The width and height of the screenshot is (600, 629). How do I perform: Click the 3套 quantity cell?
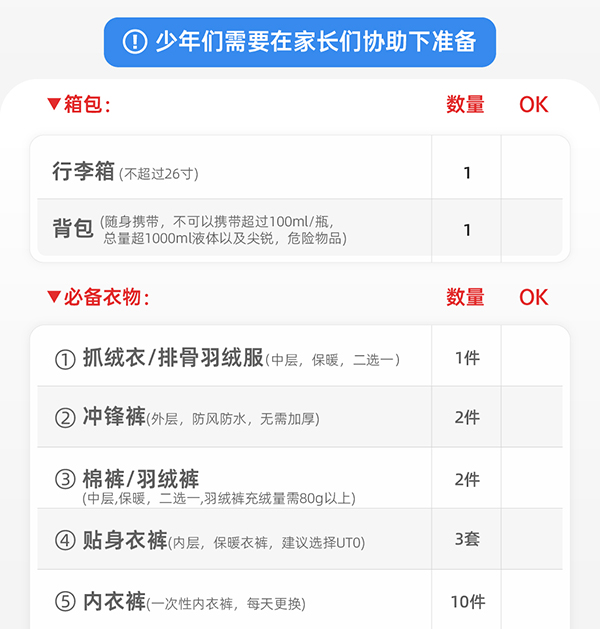point(467,540)
